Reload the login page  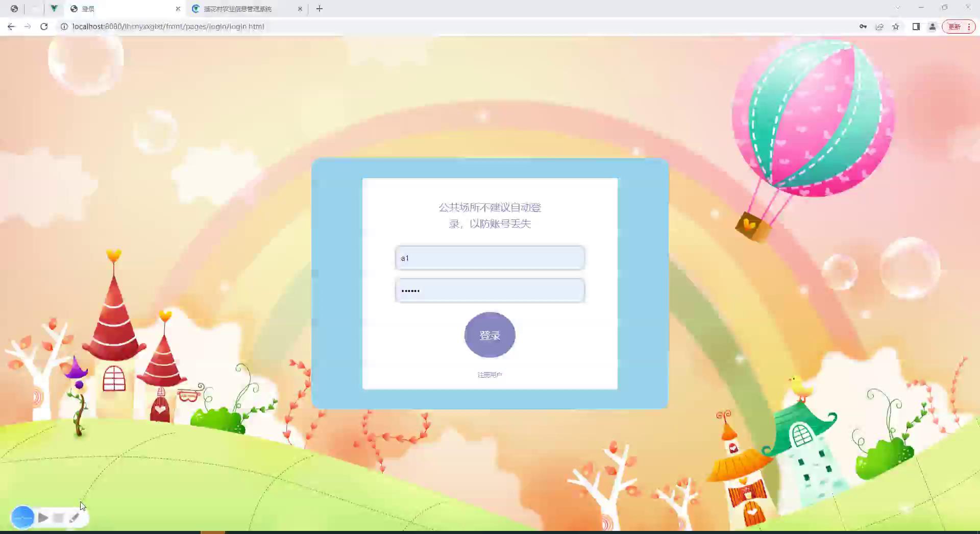(44, 27)
